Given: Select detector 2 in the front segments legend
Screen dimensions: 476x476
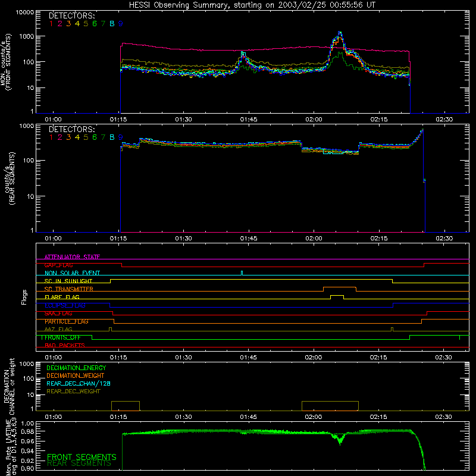Looking at the screenshot, I should coord(60,24).
